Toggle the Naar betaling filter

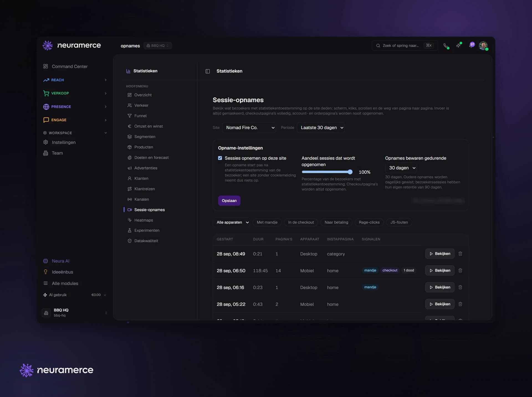(x=336, y=222)
